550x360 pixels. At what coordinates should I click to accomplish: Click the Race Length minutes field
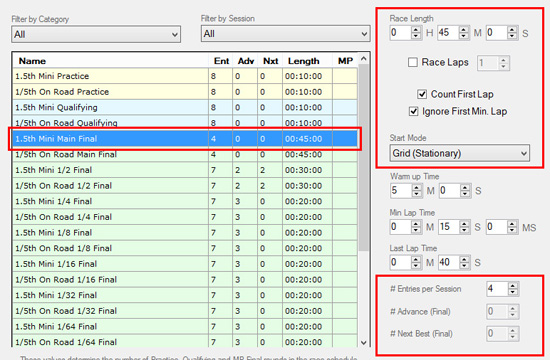448,33
